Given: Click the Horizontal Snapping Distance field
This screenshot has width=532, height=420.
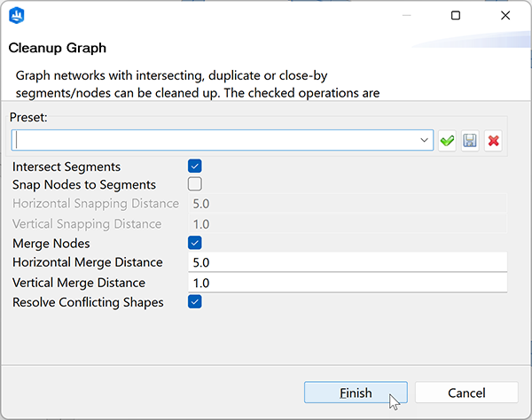Looking at the screenshot, I should coord(346,204).
